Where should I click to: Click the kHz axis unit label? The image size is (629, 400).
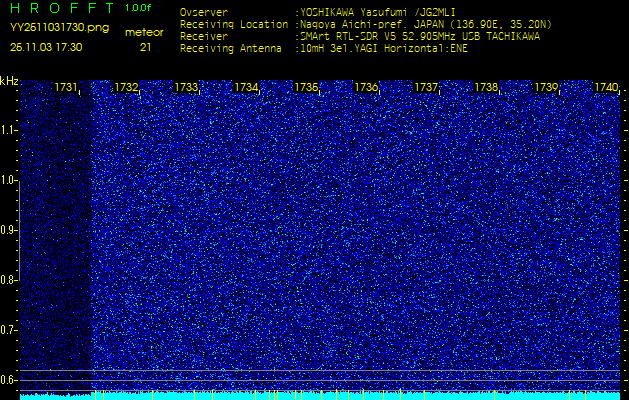pyautogui.click(x=9, y=81)
